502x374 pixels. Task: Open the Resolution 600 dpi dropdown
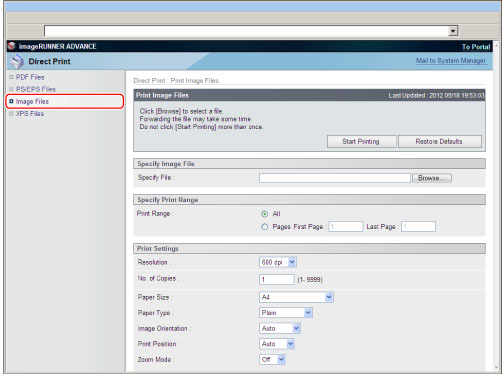tap(278, 262)
